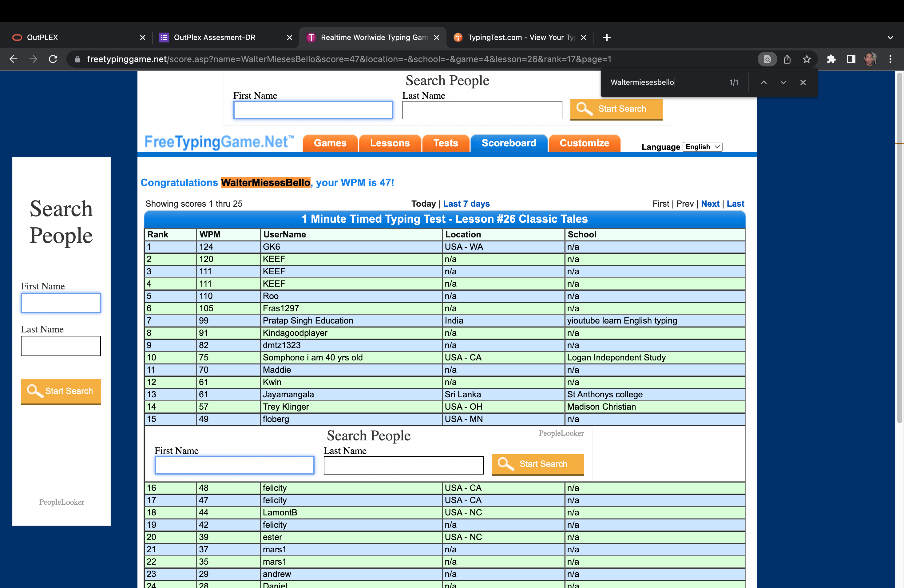Viewport: 904px width, 588px height.
Task: Open the Extensions puzzle icon
Action: [831, 59]
